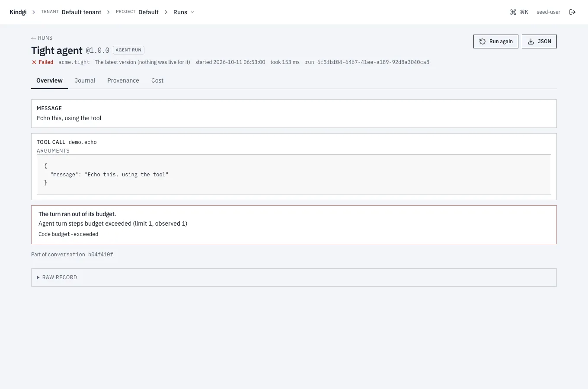
Task: Click the started 2026-10-11 06:53:00 timestamp
Action: click(230, 62)
